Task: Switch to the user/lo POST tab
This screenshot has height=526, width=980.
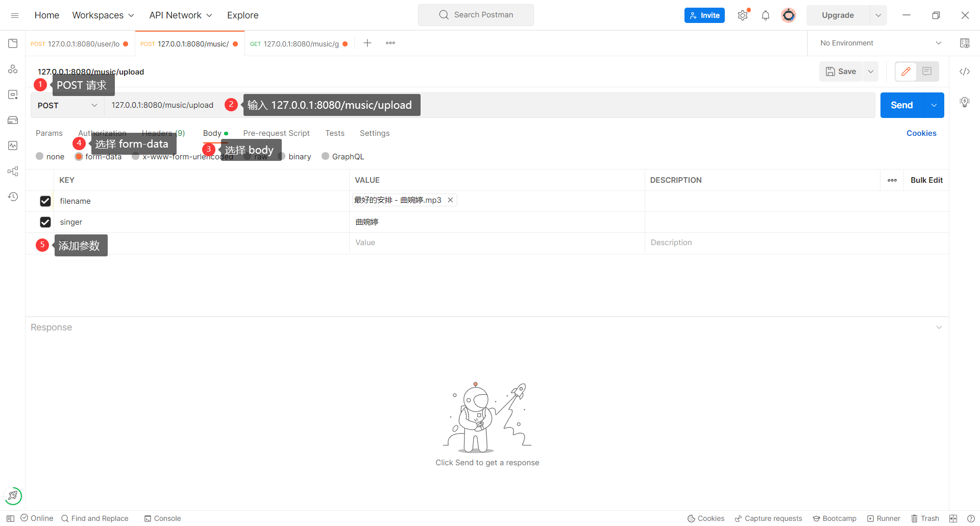Action: coord(80,43)
